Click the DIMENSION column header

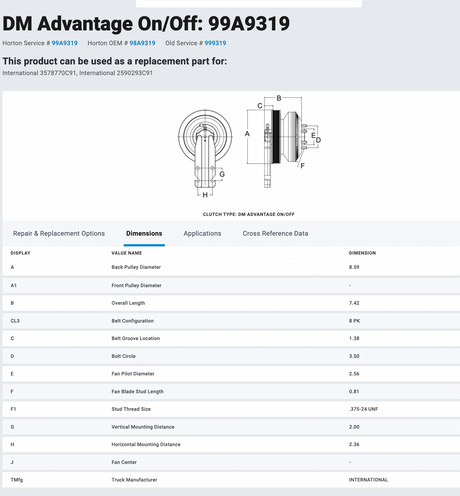point(362,253)
